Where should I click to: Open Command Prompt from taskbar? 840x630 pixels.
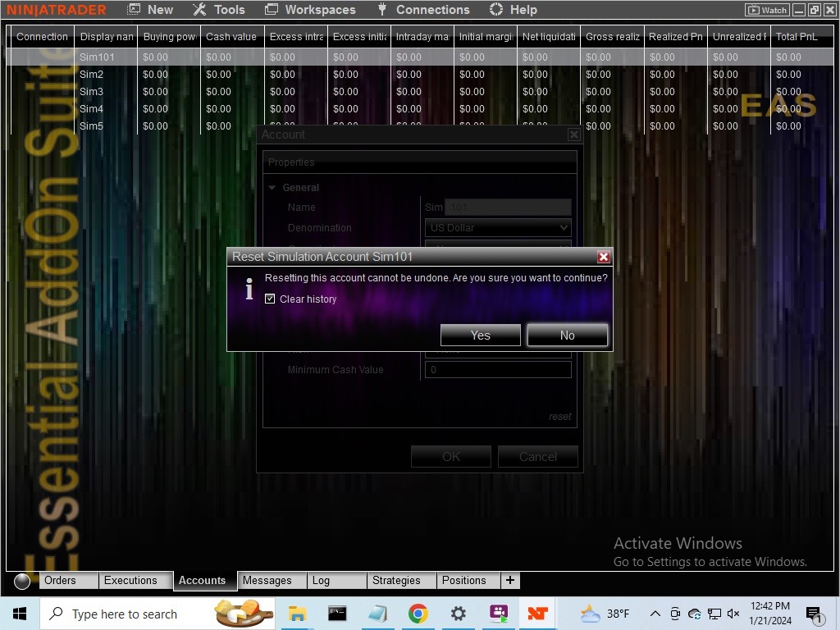pyautogui.click(x=337, y=614)
